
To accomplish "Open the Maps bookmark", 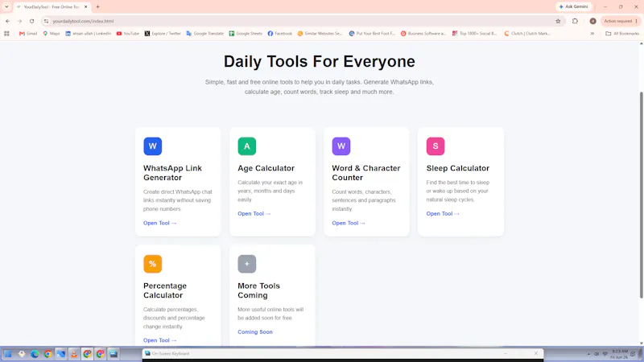I will [x=52, y=34].
